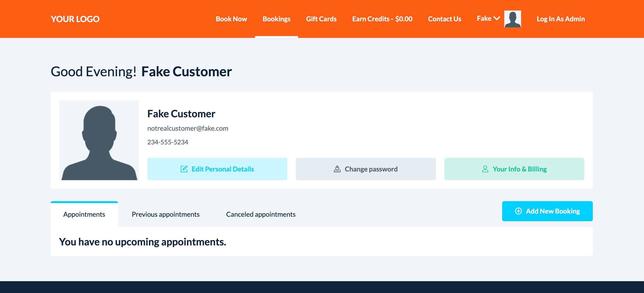This screenshot has height=293, width=644.
Task: Expand the Fake user dropdown chevron
Action: click(497, 18)
